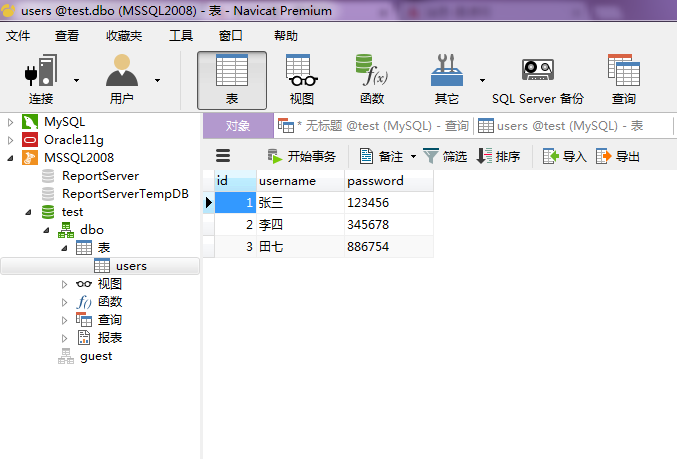Click the username column header
Image resolution: width=677 pixels, height=459 pixels.
point(301,180)
